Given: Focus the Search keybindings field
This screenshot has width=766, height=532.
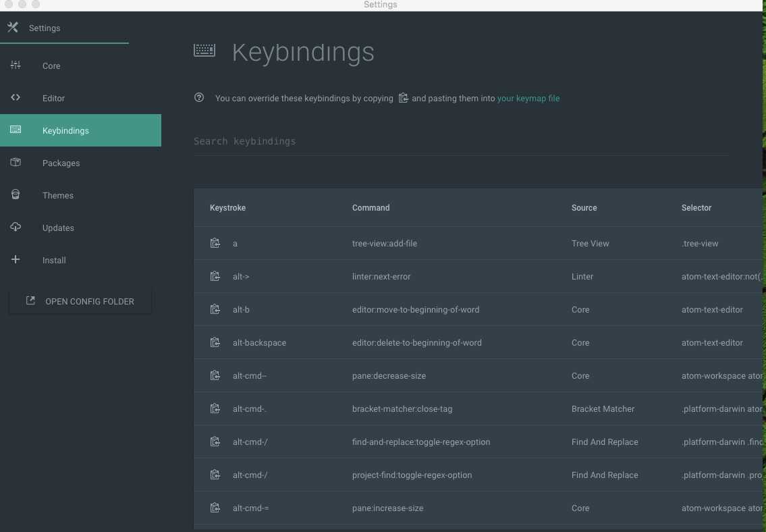Looking at the screenshot, I should [461, 141].
